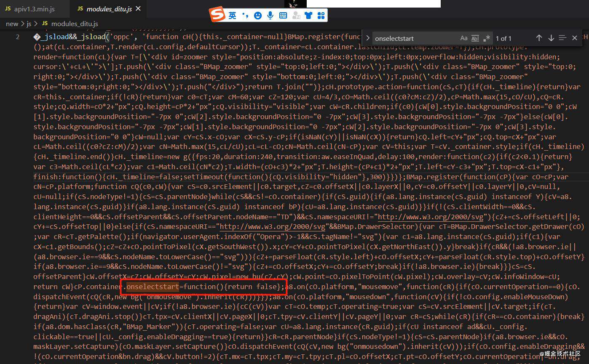Viewport: 589px width, 364px height.
Task: Click the w3.org svg link before BMap.DrawerSelector
Action: pos(272,227)
